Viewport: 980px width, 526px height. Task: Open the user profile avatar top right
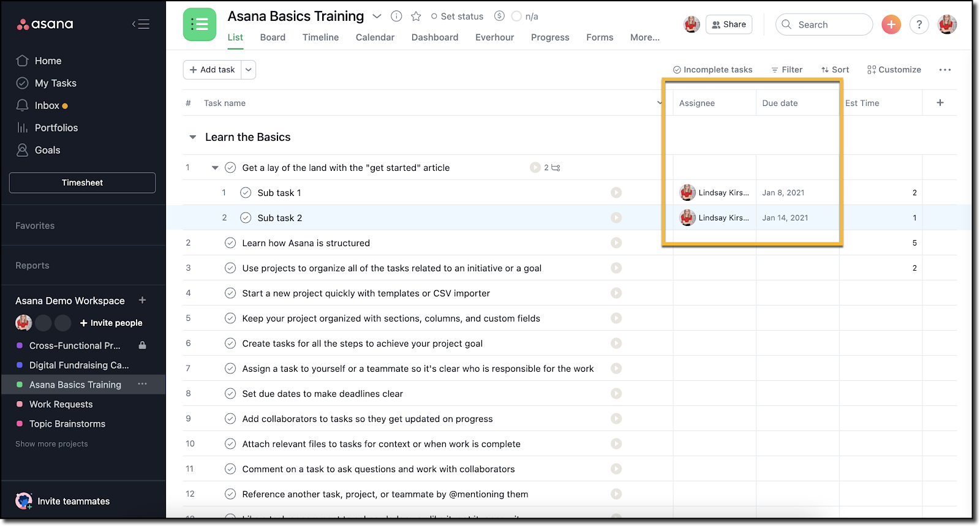click(x=947, y=24)
